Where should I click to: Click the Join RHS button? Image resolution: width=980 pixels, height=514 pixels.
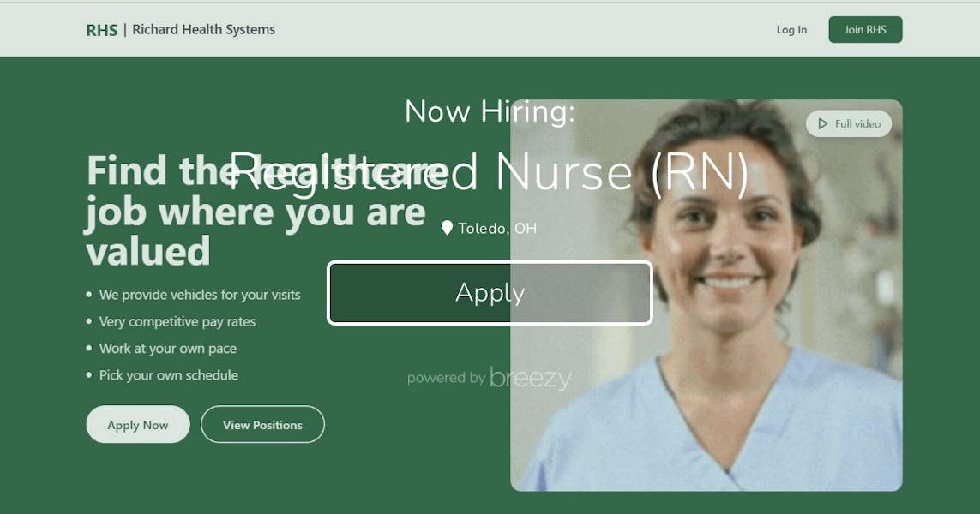[865, 29]
